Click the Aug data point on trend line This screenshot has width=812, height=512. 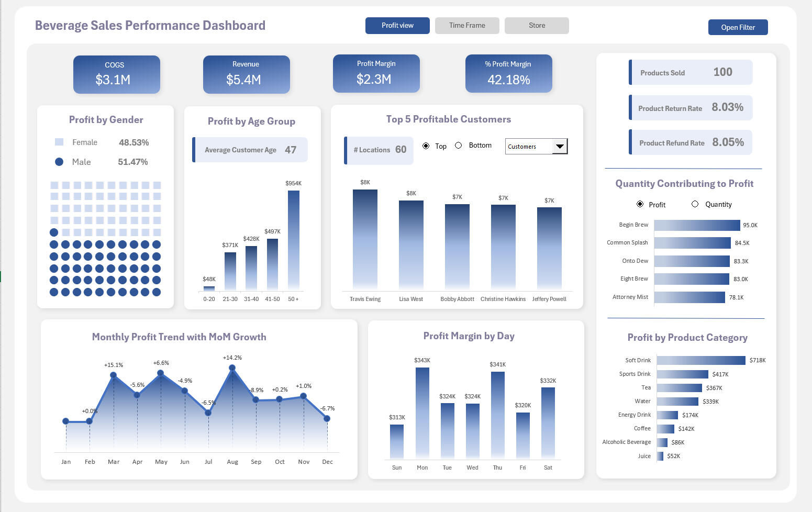pyautogui.click(x=232, y=368)
